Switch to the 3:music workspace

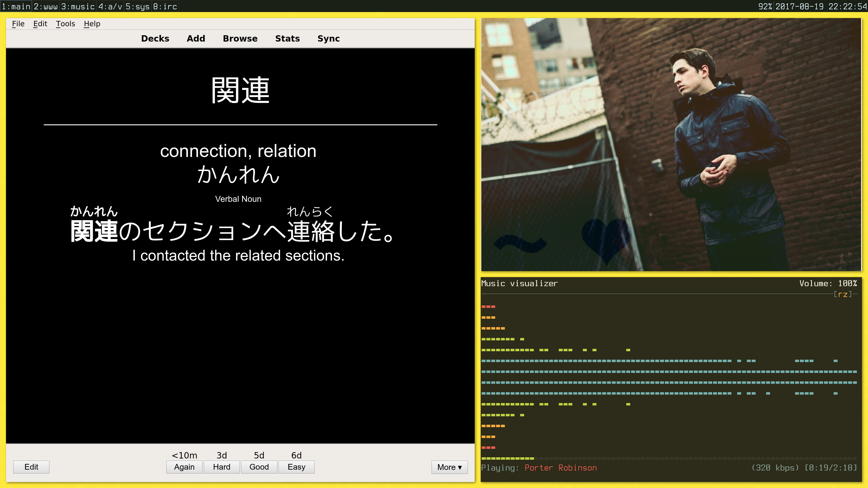point(78,6)
